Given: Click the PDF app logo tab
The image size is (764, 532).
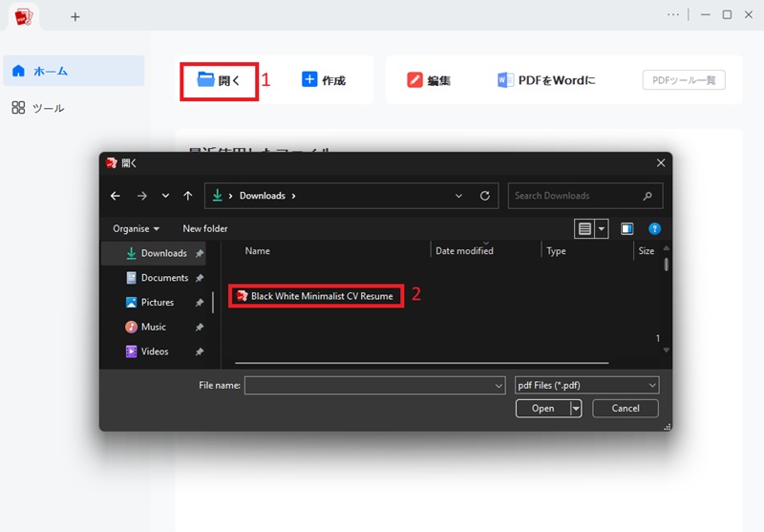Looking at the screenshot, I should (x=23, y=17).
